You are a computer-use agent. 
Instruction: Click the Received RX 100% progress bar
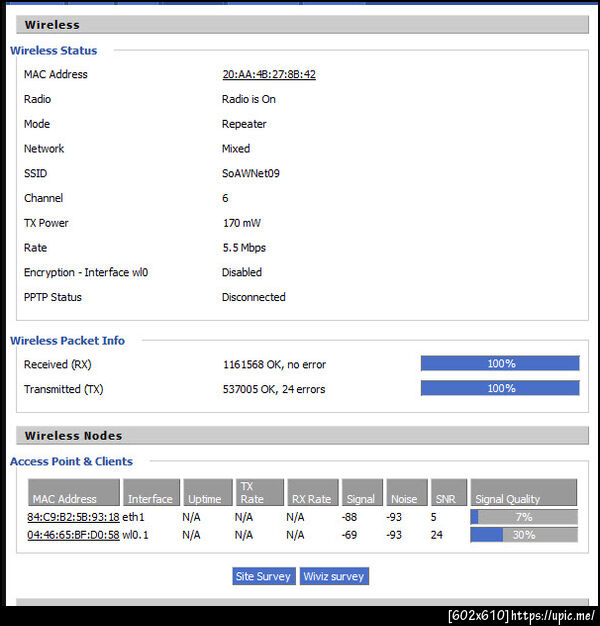pyautogui.click(x=500, y=363)
